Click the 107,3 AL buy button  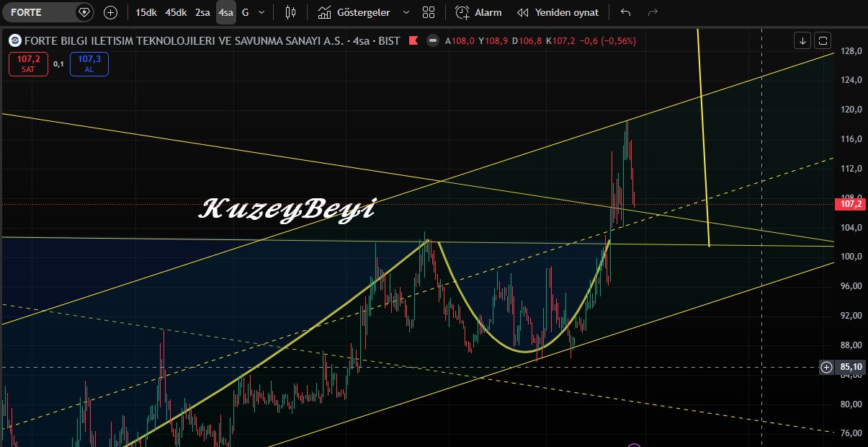click(x=89, y=64)
